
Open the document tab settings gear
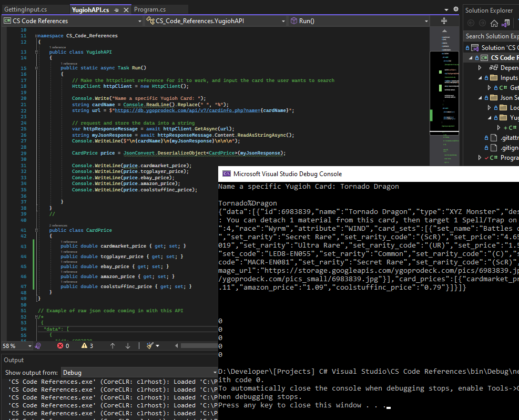click(455, 9)
